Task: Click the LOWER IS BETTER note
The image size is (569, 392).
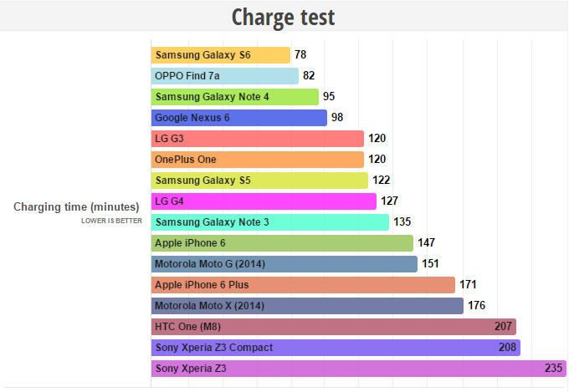Action: (x=111, y=221)
